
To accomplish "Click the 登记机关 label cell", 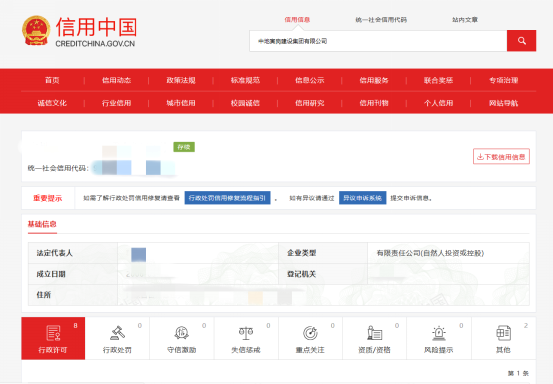I will (x=323, y=274).
